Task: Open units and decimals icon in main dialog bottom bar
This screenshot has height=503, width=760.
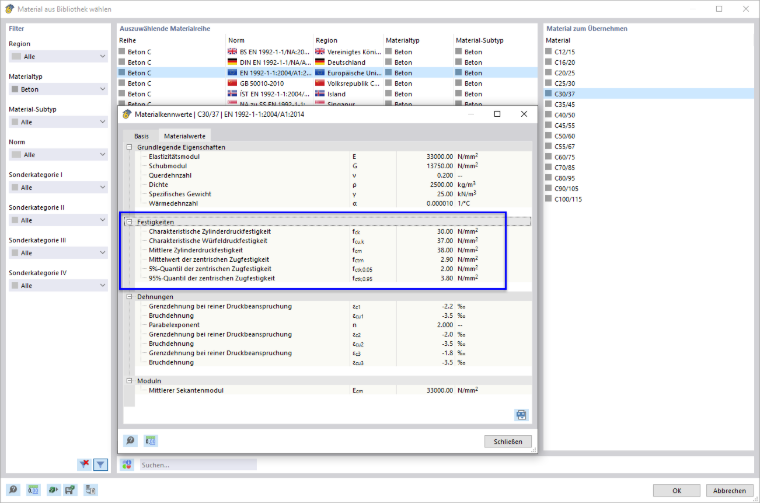Action: click(33, 490)
